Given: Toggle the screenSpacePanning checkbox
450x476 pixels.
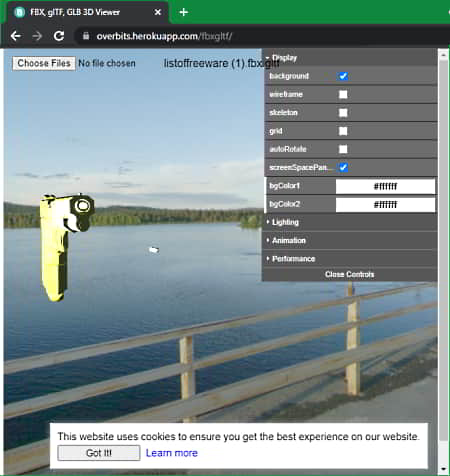Looking at the screenshot, I should pos(343,167).
